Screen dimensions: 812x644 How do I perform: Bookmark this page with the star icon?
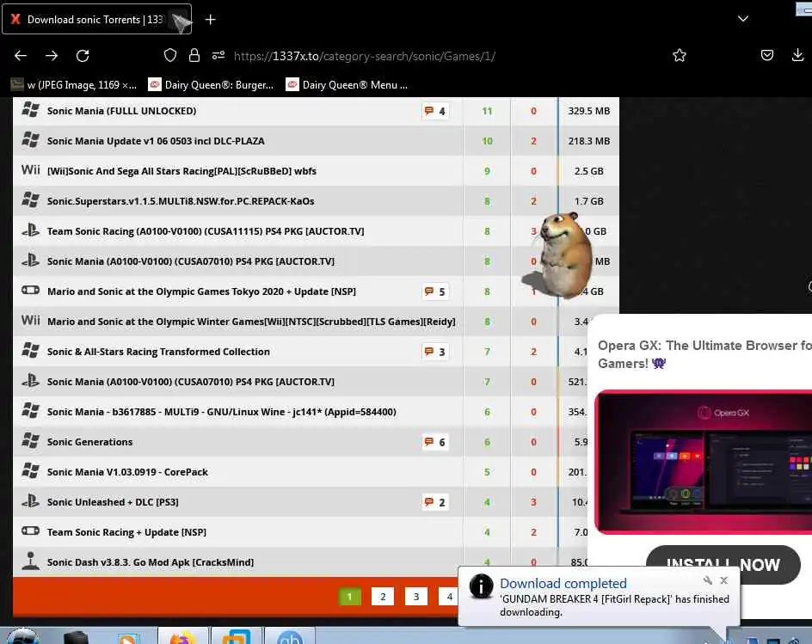[680, 55]
